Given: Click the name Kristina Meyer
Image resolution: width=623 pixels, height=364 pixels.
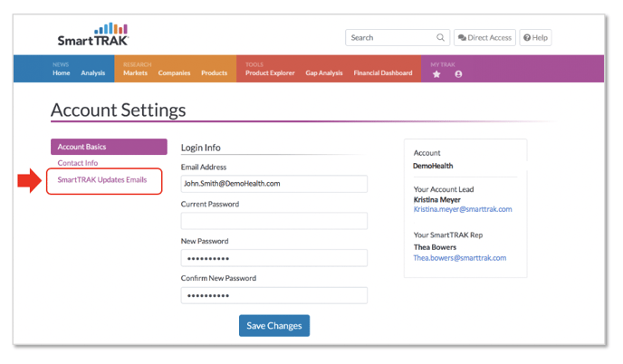Looking at the screenshot, I should [437, 199].
